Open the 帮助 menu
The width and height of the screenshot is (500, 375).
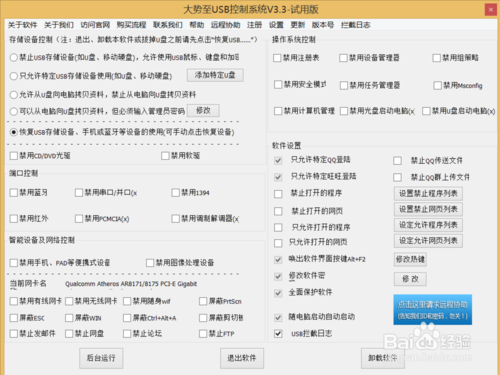197,25
